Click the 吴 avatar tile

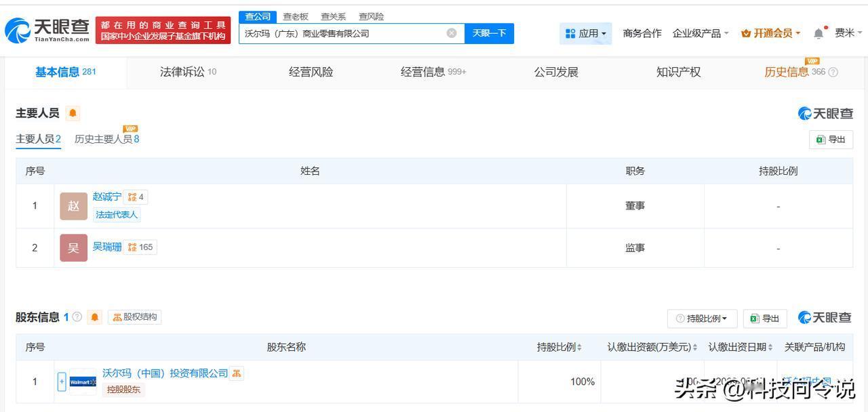point(73,248)
